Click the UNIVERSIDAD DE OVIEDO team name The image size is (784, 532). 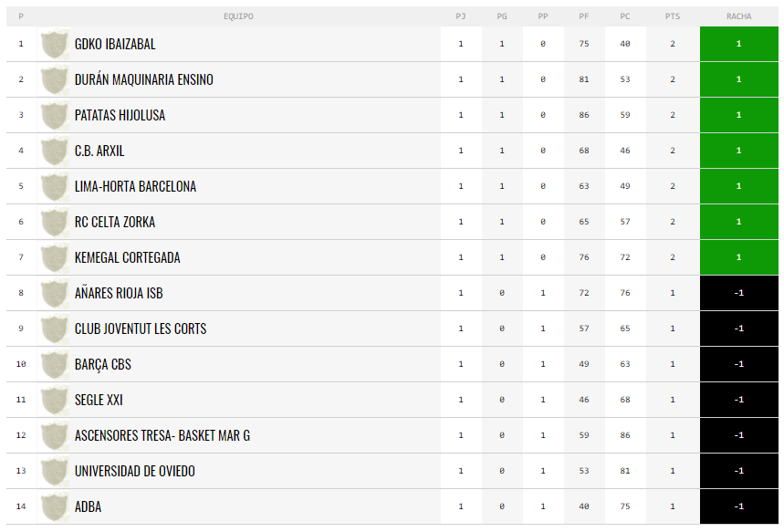tap(135, 471)
